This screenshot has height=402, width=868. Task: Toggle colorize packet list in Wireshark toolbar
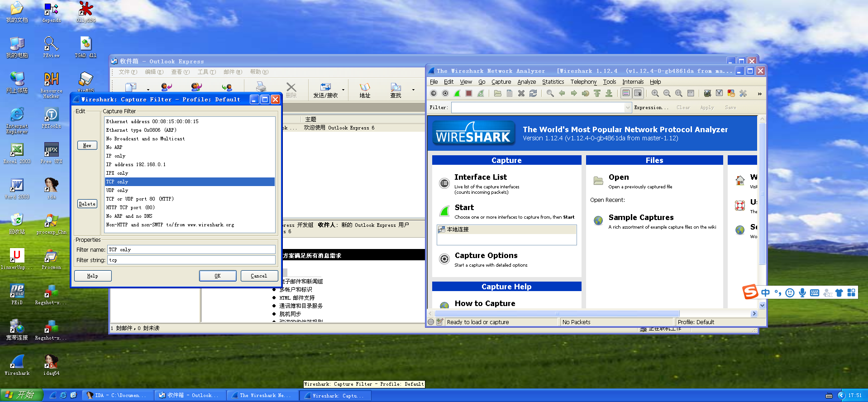pos(626,93)
